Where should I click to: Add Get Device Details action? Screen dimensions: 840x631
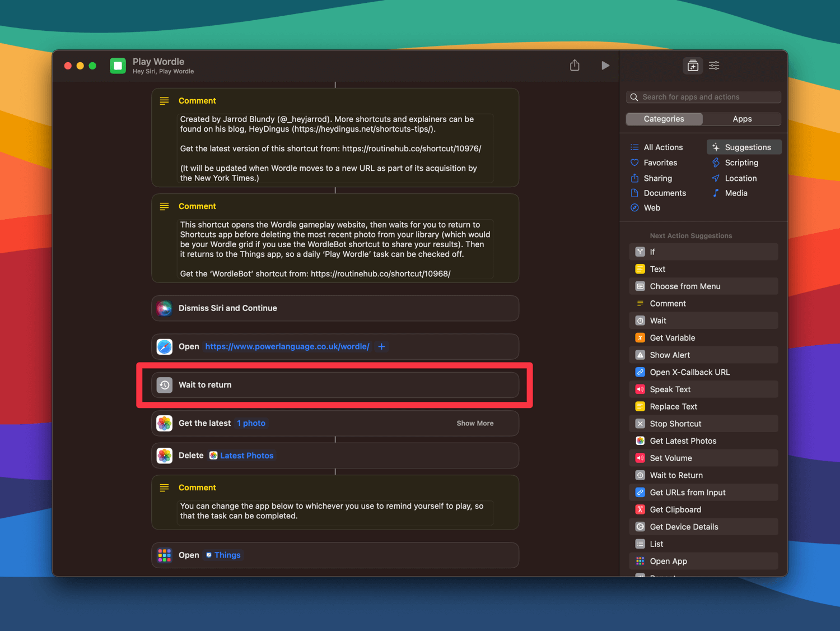click(704, 527)
